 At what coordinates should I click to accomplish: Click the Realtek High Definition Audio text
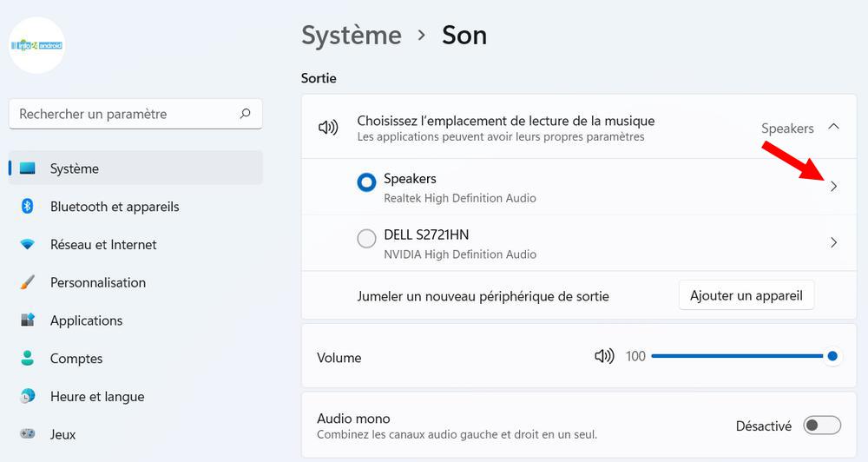pos(460,198)
